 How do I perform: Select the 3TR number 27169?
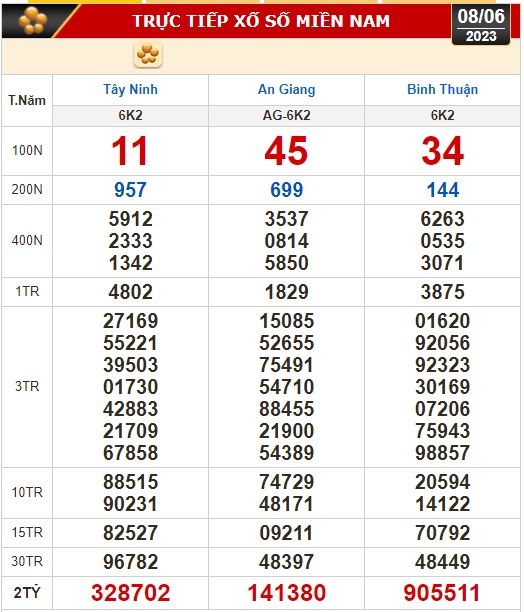coord(130,321)
